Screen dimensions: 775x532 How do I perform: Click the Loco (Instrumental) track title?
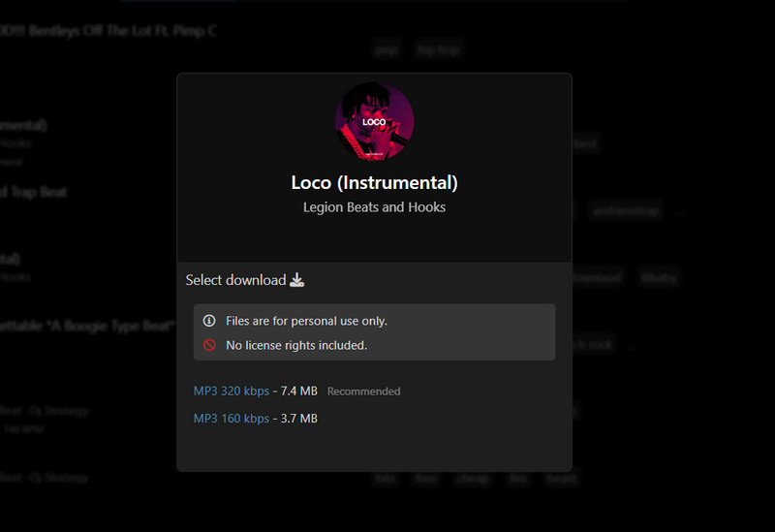(374, 182)
